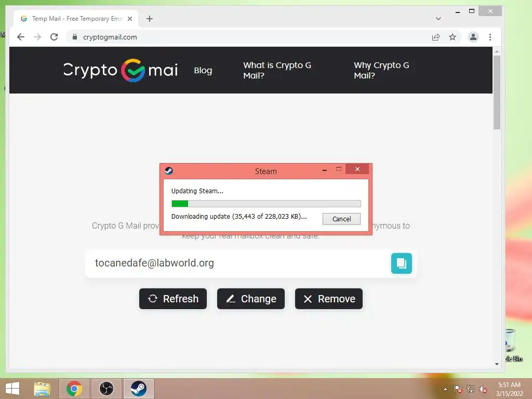This screenshot has height=399, width=532.
Task: Click the Chrome back arrow
Action: [x=21, y=37]
